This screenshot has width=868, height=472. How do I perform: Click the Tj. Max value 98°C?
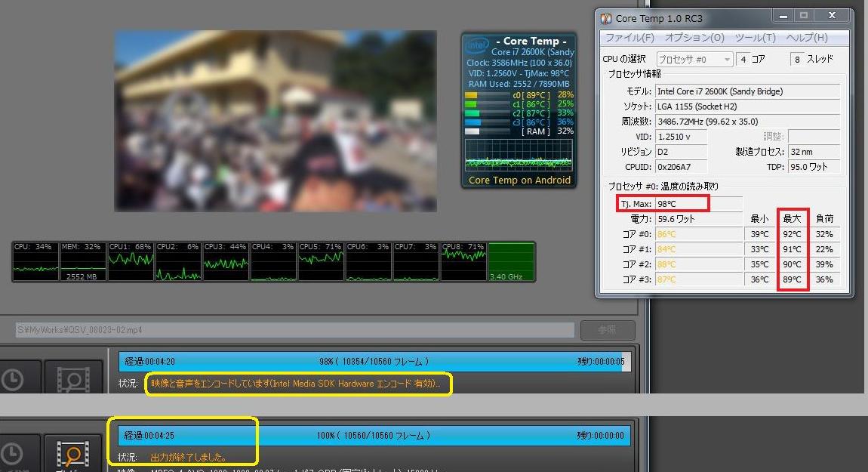coord(698,204)
